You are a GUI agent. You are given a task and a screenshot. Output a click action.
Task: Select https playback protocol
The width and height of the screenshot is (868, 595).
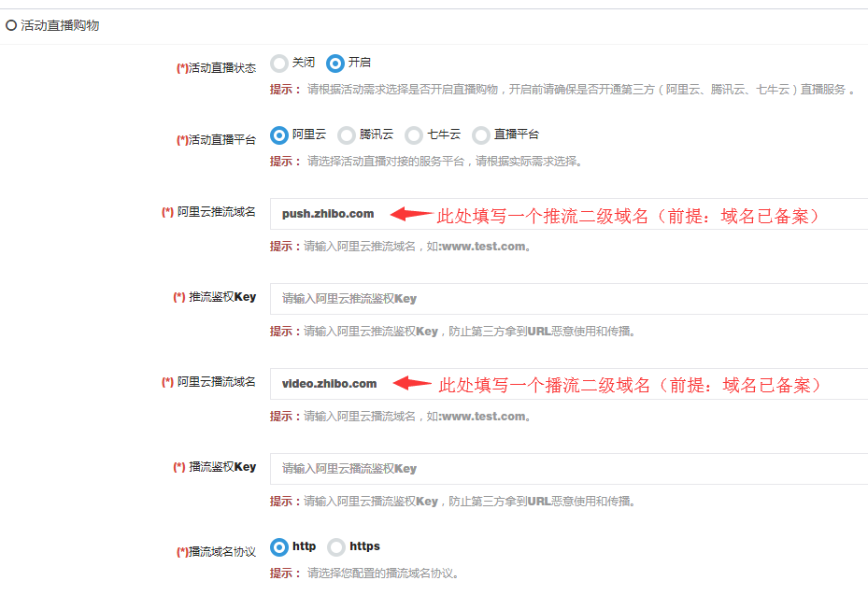pyautogui.click(x=336, y=547)
